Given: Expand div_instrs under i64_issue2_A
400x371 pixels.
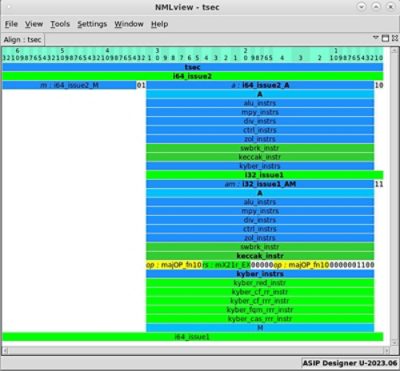Looking at the screenshot, I should (260, 121).
